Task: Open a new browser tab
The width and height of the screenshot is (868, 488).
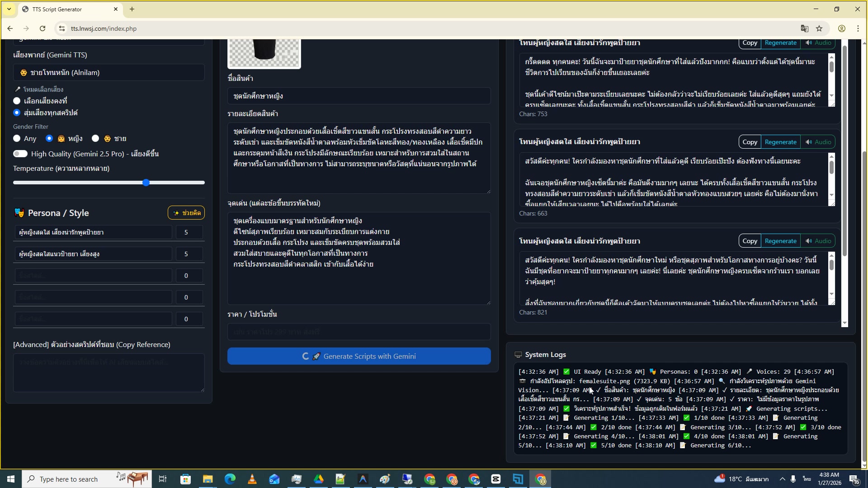Action: pyautogui.click(x=132, y=9)
